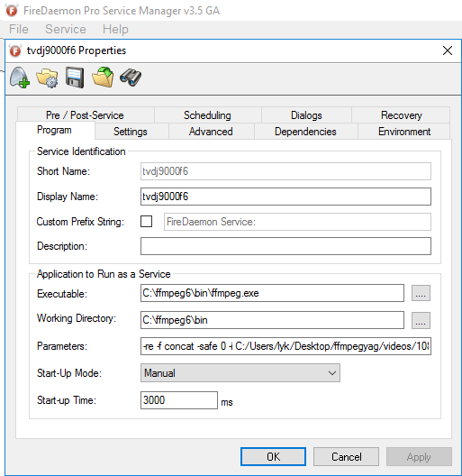The height and width of the screenshot is (476, 462).
Task: Click the binoculars view icon
Action: click(131, 78)
